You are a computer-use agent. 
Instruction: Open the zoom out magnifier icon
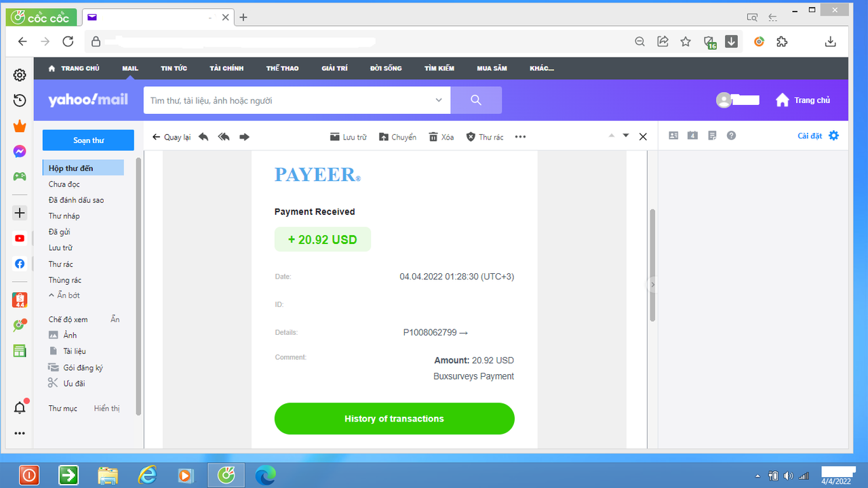click(x=639, y=41)
